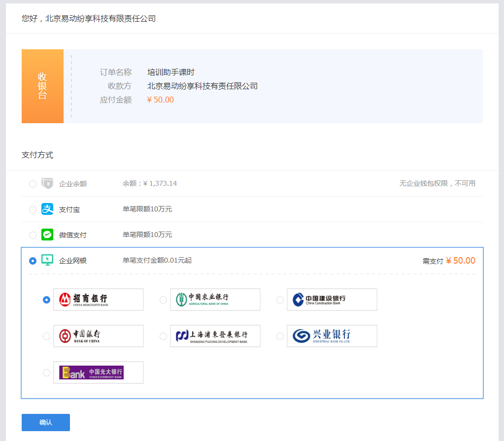504x441 pixels.
Task: Click the 确认 confirm button
Action: coord(46,422)
